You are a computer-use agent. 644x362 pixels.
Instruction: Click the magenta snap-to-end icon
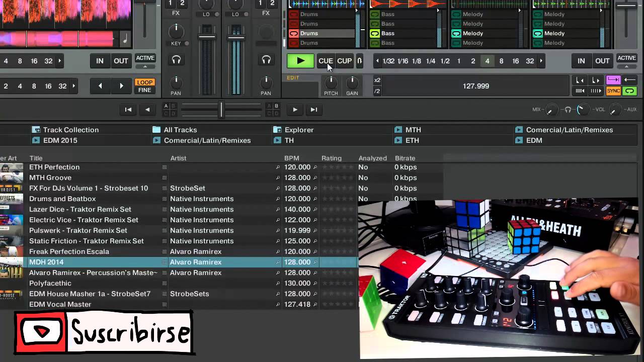pyautogui.click(x=613, y=80)
